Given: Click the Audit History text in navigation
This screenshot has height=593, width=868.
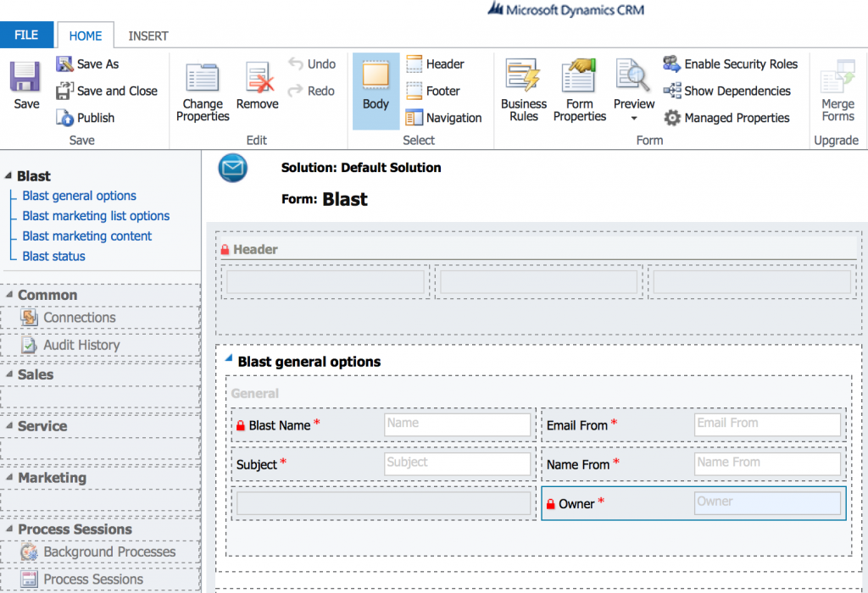Looking at the screenshot, I should point(82,345).
